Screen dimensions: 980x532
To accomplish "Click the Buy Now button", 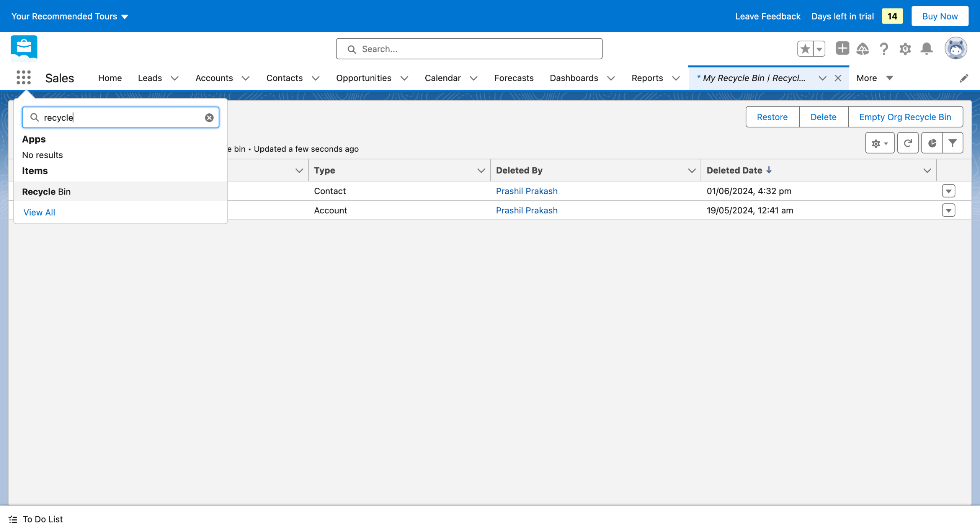I will (x=940, y=16).
